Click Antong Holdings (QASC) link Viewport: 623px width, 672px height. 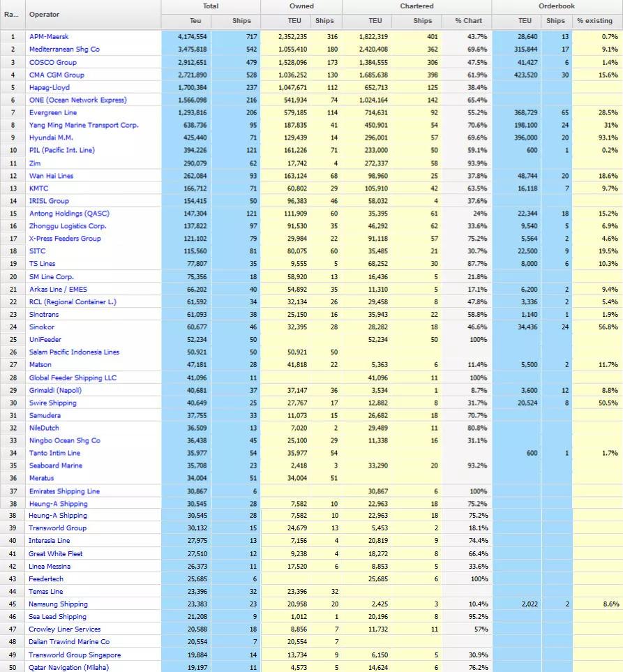coord(69,213)
